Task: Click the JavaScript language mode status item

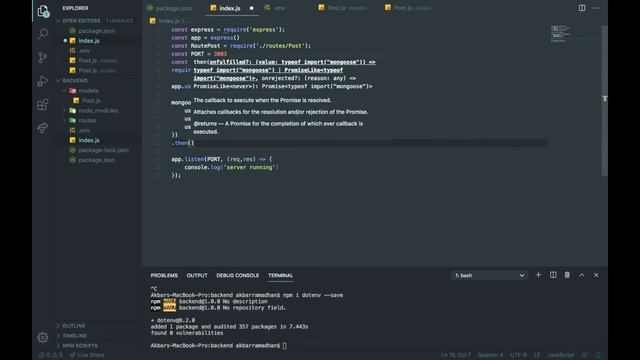Action: tap(560, 355)
